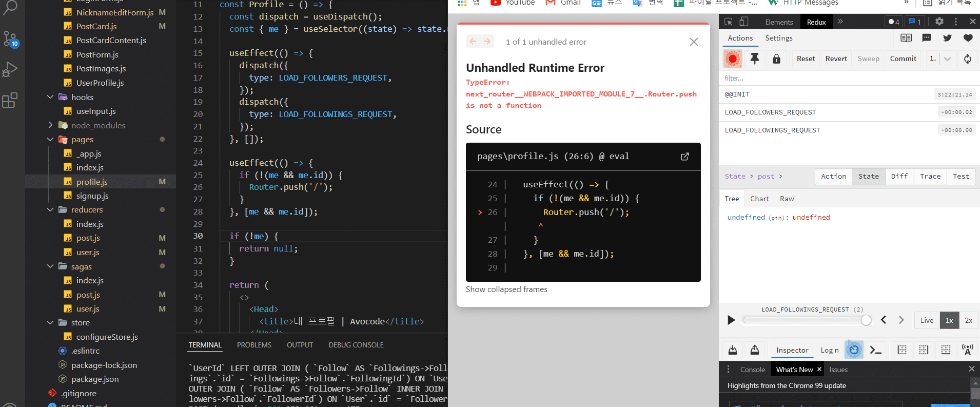Select the DevTools inspect element picker
Screen dimensions: 980x407
tap(729, 22)
